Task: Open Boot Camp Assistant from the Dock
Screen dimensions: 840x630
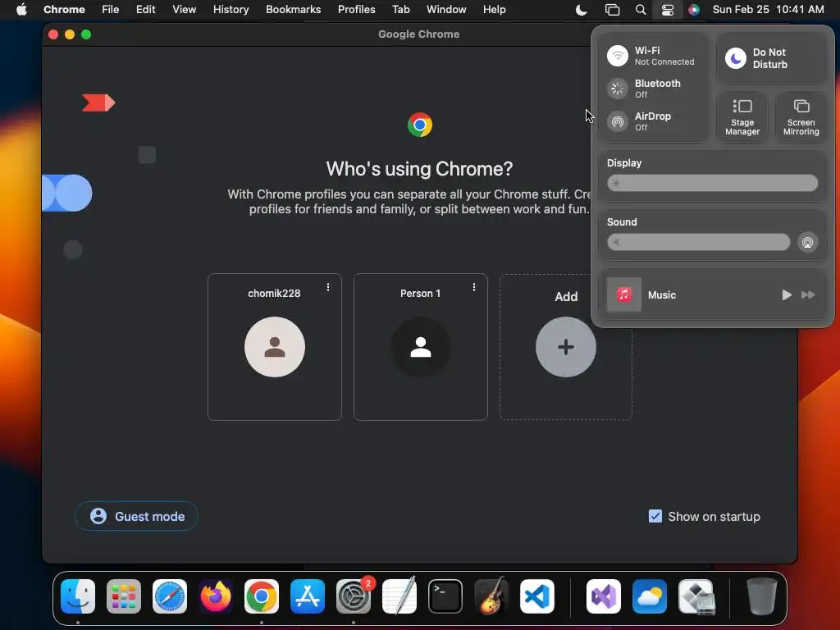Action: click(696, 596)
